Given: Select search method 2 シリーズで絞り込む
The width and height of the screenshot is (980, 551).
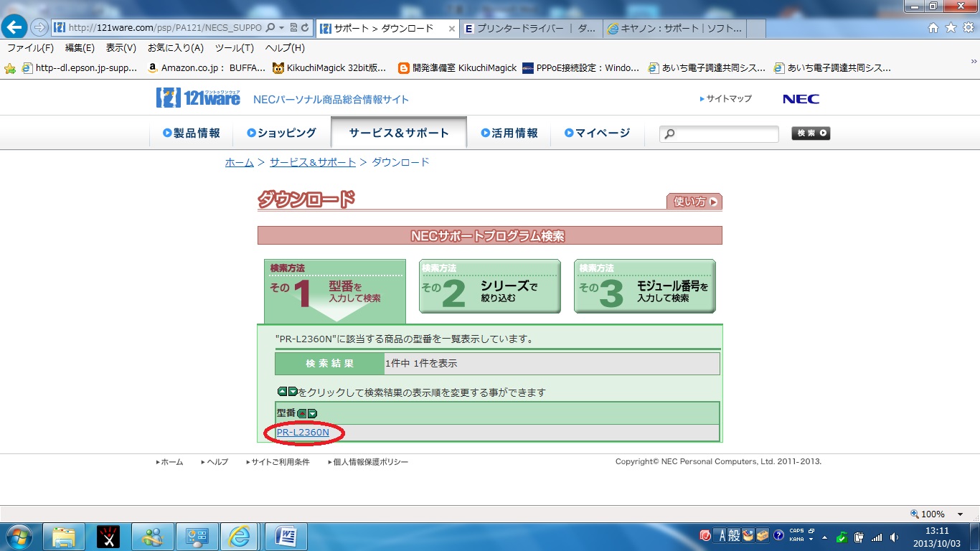Looking at the screenshot, I should (490, 286).
